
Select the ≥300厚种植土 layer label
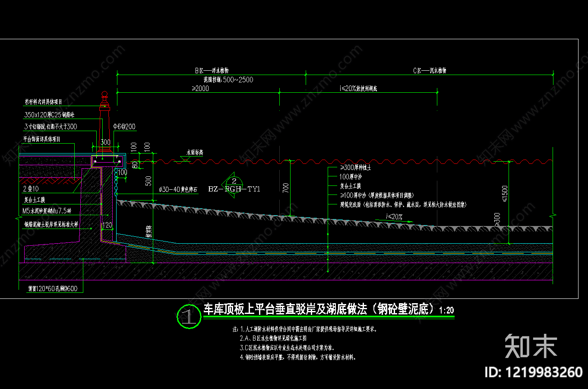[355, 167]
